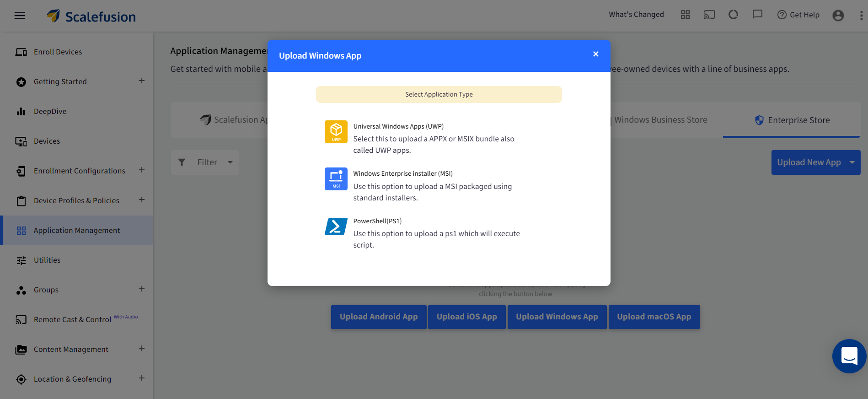Open What's Changed
The width and height of the screenshot is (868, 399).
click(x=636, y=15)
